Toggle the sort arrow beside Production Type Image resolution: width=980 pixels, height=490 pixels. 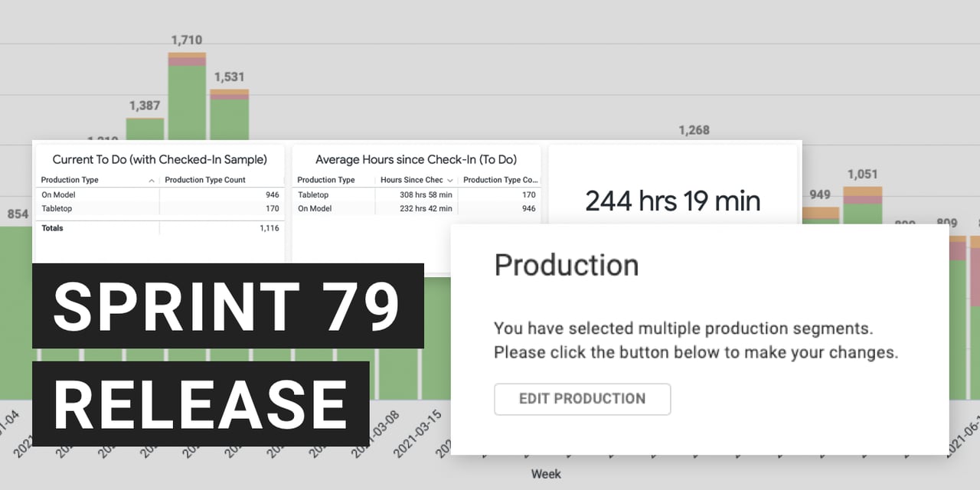[152, 180]
